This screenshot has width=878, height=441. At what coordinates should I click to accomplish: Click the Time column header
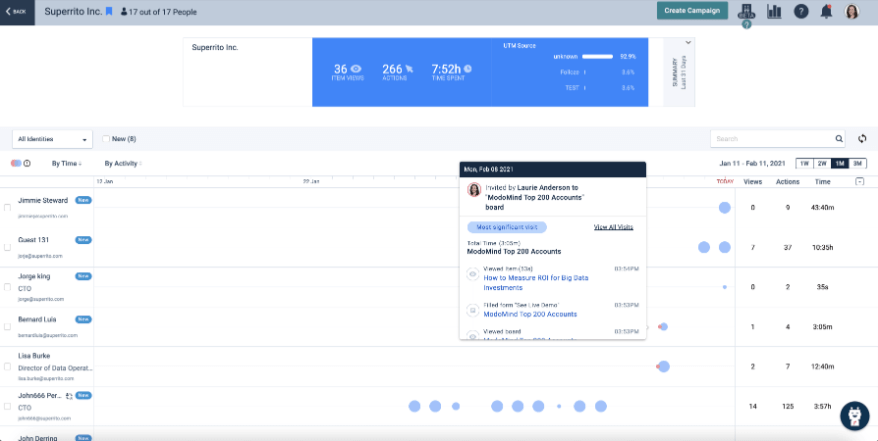tap(823, 182)
